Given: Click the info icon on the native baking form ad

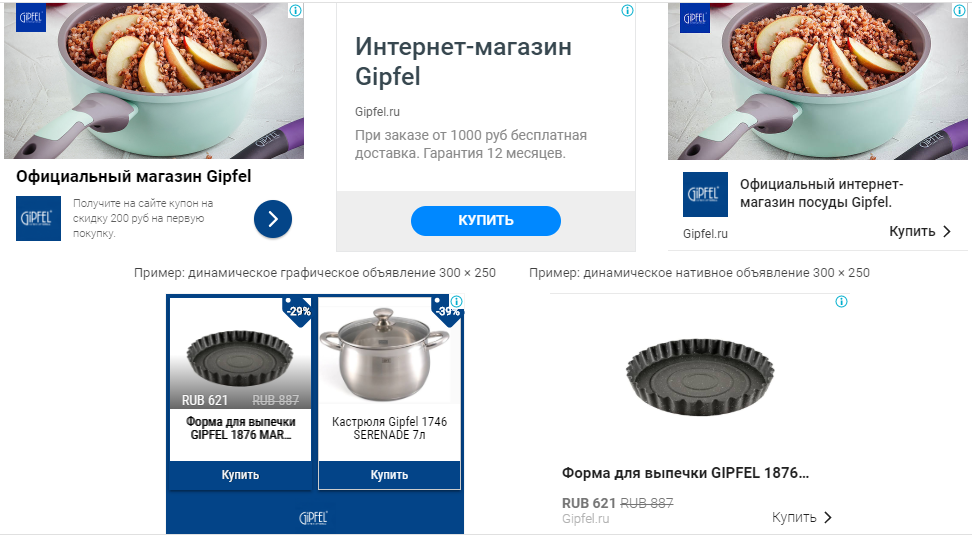Looking at the screenshot, I should [841, 301].
